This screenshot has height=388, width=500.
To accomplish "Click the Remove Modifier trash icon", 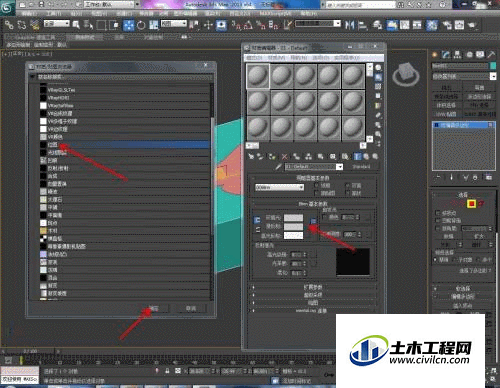I will coord(475,177).
